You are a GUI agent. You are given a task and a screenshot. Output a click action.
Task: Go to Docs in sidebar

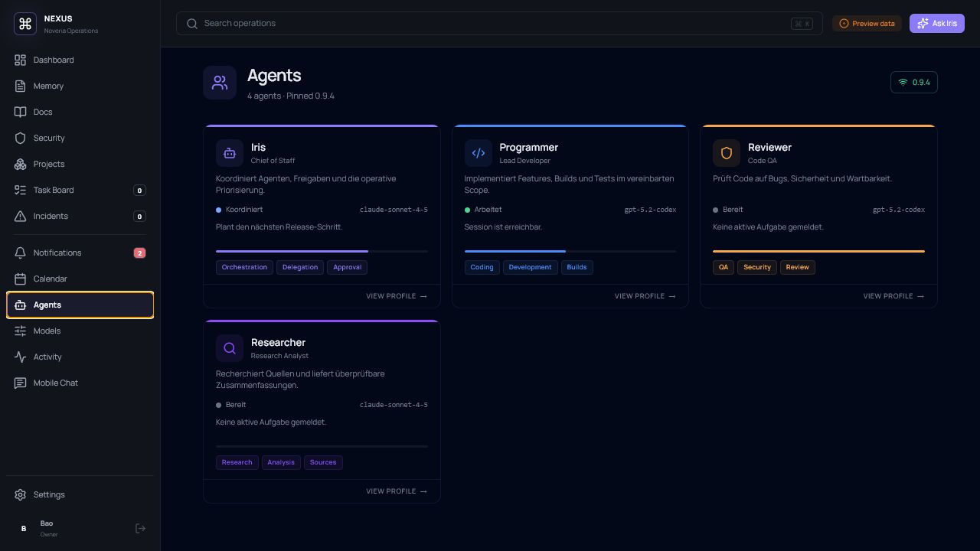pyautogui.click(x=80, y=112)
